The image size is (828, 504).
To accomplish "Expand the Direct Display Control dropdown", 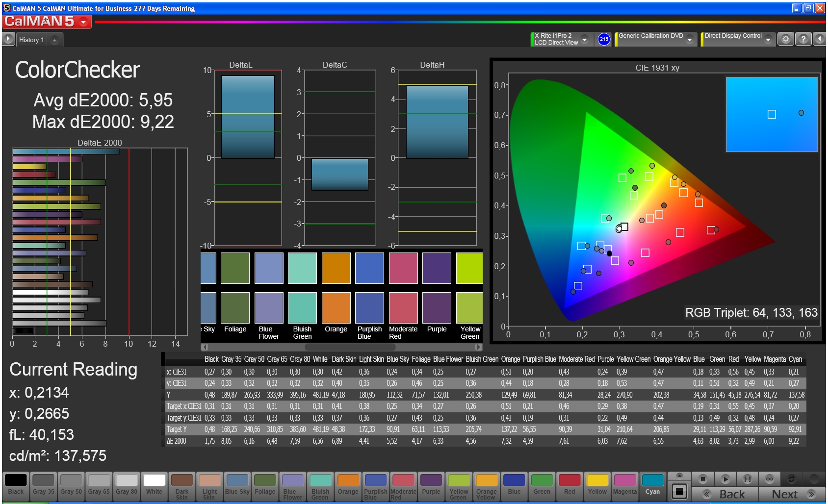I will click(768, 39).
